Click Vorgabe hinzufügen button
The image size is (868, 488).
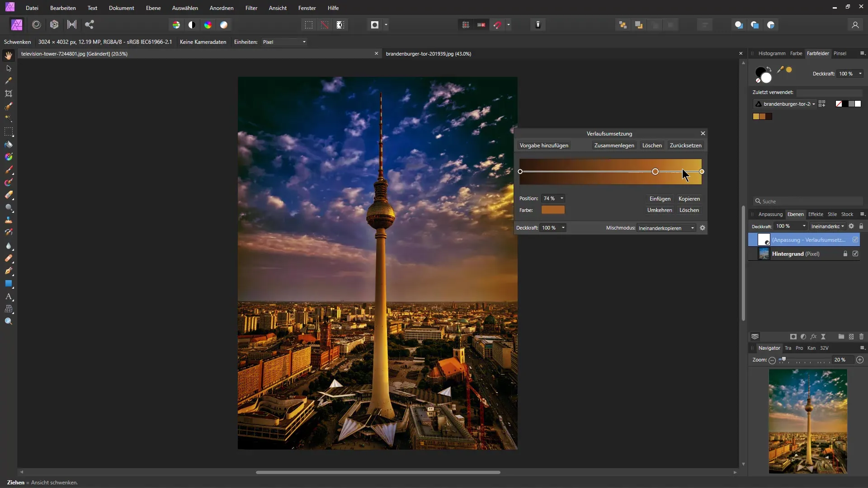[544, 145]
